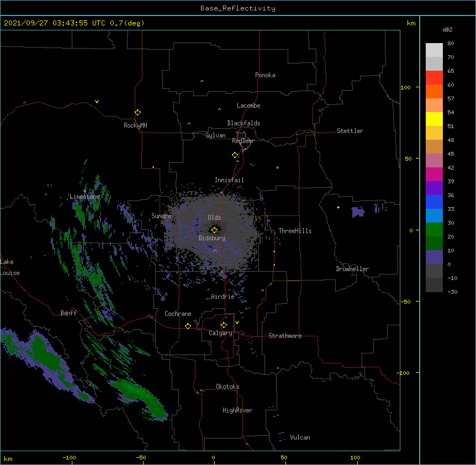This screenshot has width=476, height=465.
Task: Click the magenta 42 dBZ legend swatch
Action: (434, 174)
